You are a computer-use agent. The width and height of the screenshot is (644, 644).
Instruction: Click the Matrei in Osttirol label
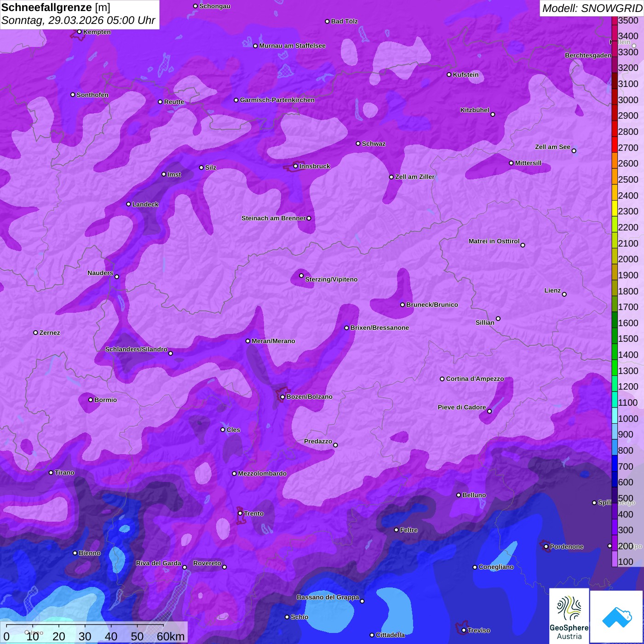pos(494,241)
